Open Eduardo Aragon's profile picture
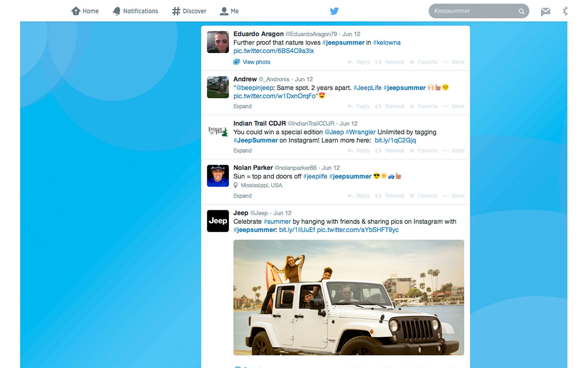This screenshot has height=368, width=588. click(218, 42)
